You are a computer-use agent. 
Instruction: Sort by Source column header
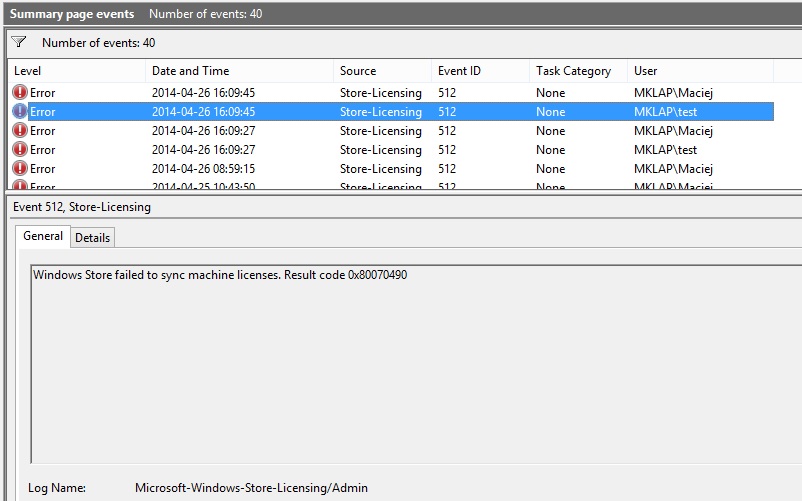pos(383,71)
